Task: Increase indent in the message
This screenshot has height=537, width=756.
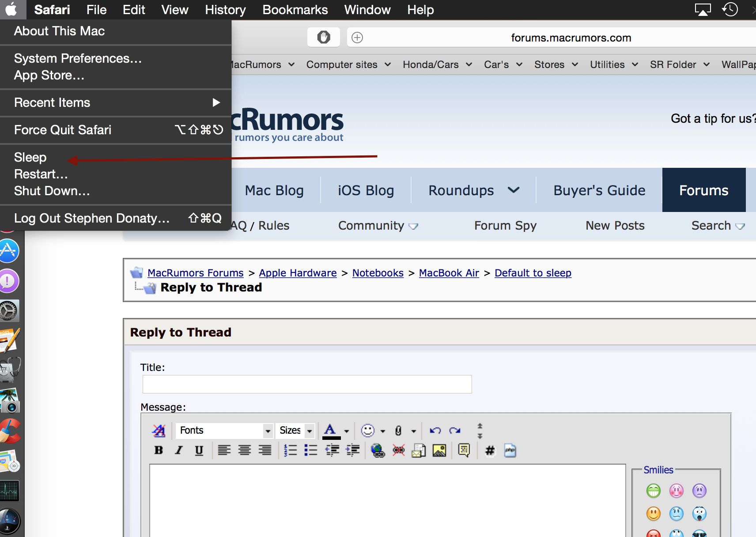Action: coord(353,450)
